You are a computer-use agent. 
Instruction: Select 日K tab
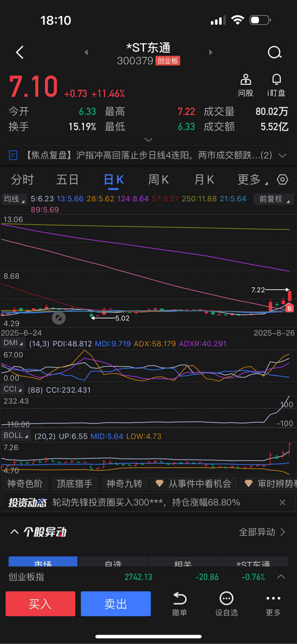113,179
